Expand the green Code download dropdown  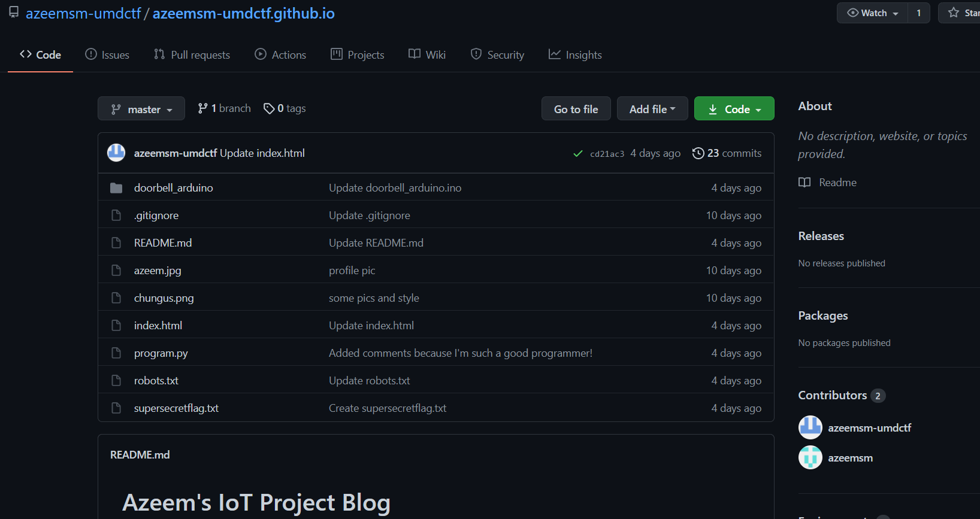tap(734, 109)
